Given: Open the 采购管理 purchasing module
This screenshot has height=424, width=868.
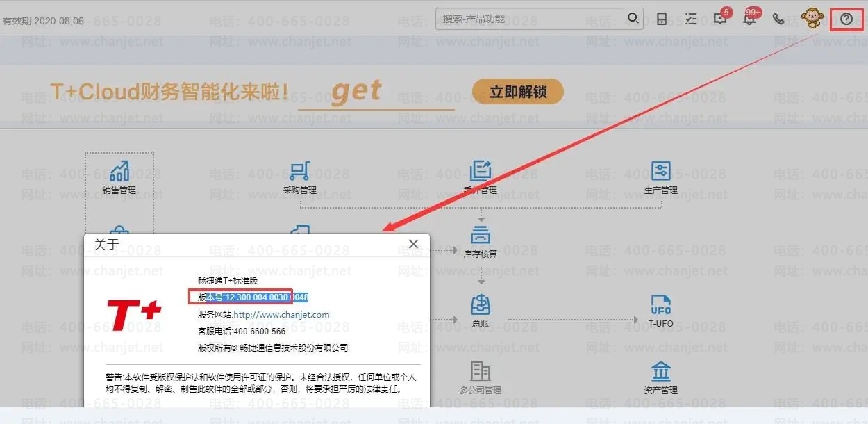Looking at the screenshot, I should [x=299, y=177].
